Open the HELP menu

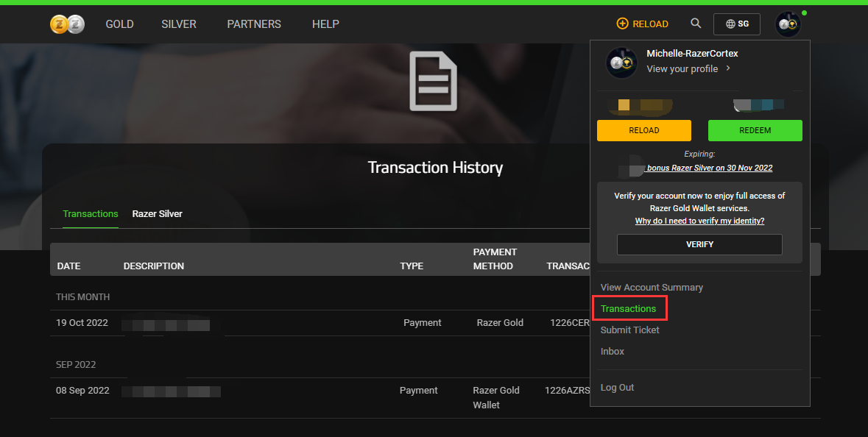(x=325, y=24)
